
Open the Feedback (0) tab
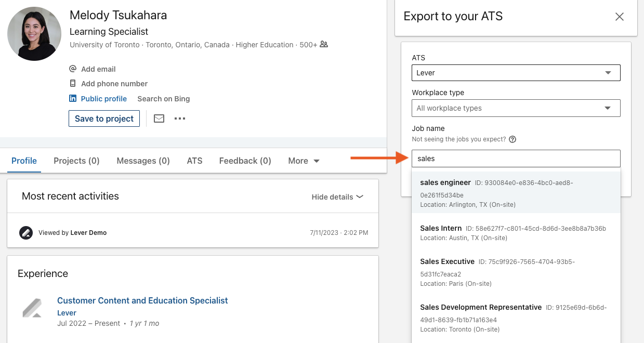point(245,161)
